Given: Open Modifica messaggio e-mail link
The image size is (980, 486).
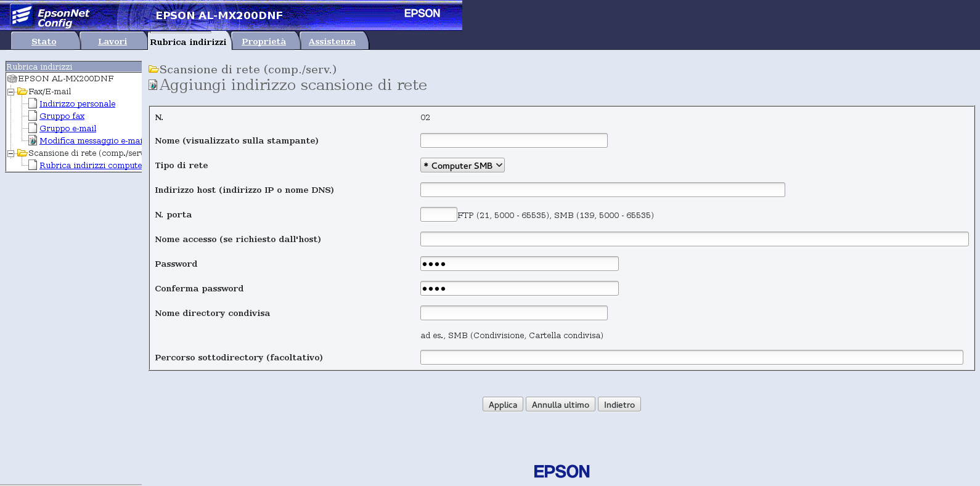Looking at the screenshot, I should pos(91,140).
